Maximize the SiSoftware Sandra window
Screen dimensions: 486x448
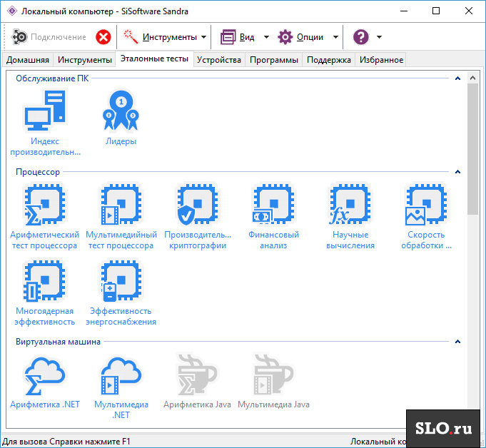tap(436, 11)
